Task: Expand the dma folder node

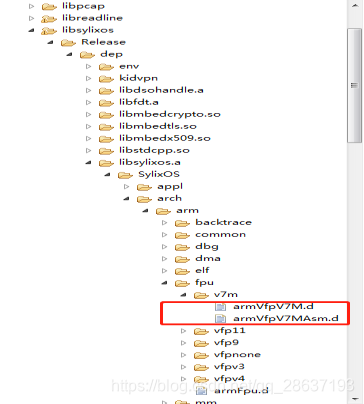Action: click(164, 258)
